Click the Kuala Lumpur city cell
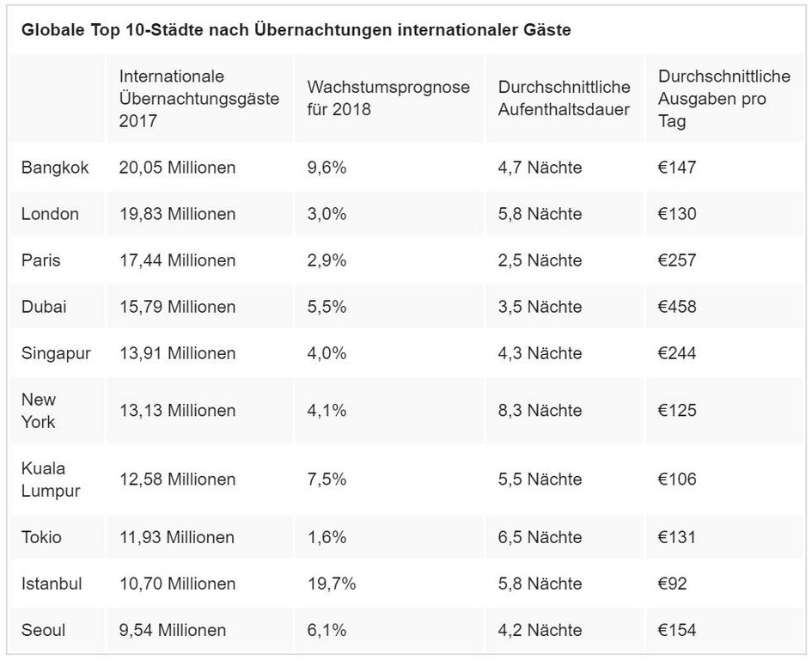The width and height of the screenshot is (812, 660). click(51, 480)
